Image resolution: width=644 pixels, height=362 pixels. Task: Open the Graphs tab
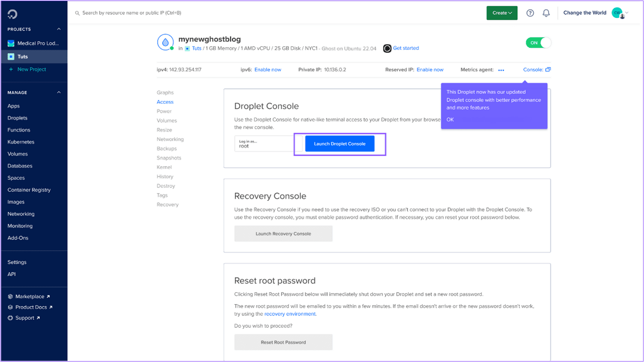(165, 93)
